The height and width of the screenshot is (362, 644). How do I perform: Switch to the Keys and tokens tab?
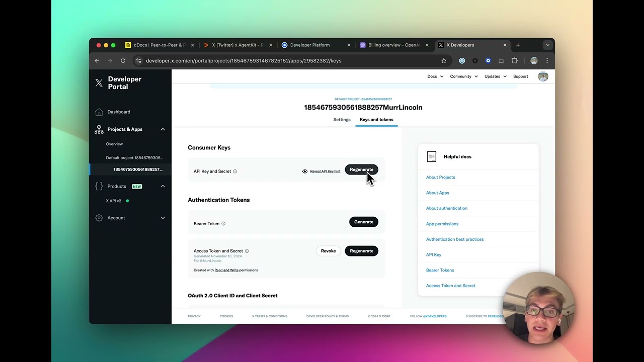click(x=376, y=120)
